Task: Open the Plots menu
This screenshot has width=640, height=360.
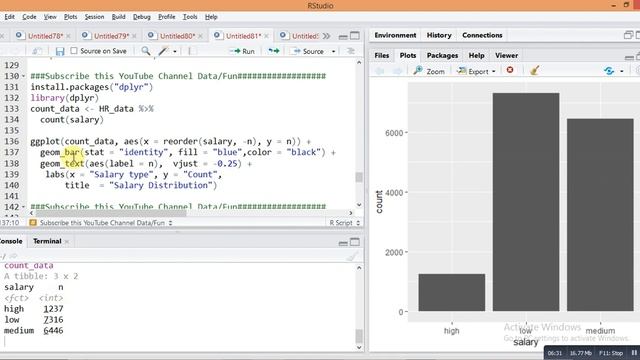Action: (70, 17)
